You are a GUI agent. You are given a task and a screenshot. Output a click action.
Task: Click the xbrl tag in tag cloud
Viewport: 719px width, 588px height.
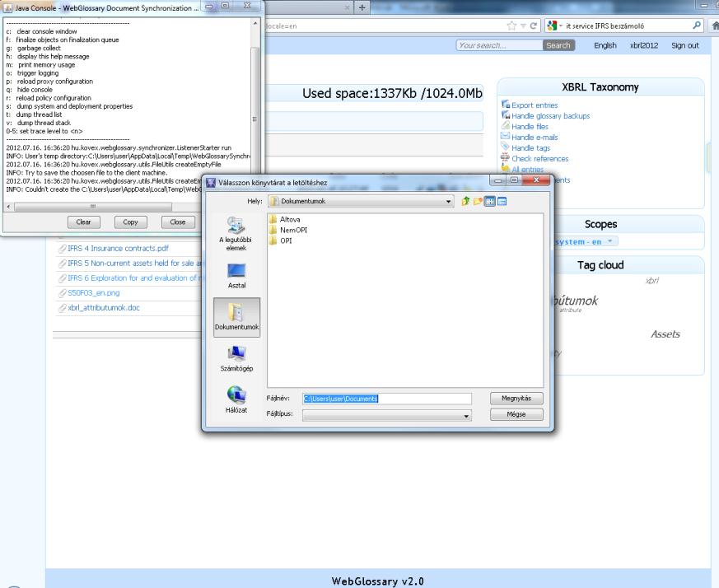pos(651,281)
